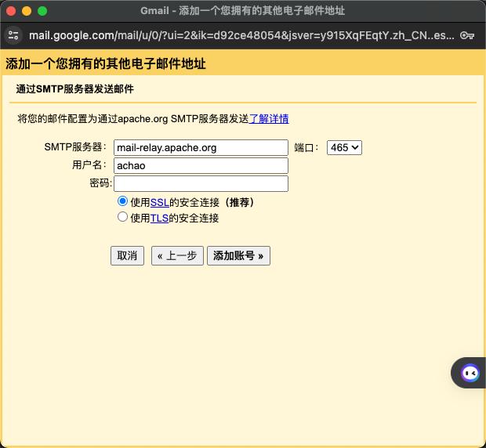This screenshot has width=486, height=448.
Task: Expand the port 465 dropdown
Action: (344, 147)
